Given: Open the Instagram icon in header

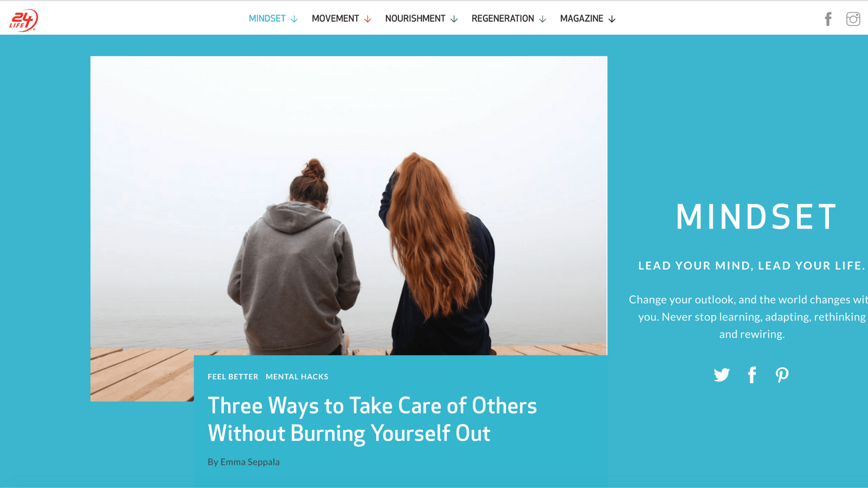Looking at the screenshot, I should (853, 19).
